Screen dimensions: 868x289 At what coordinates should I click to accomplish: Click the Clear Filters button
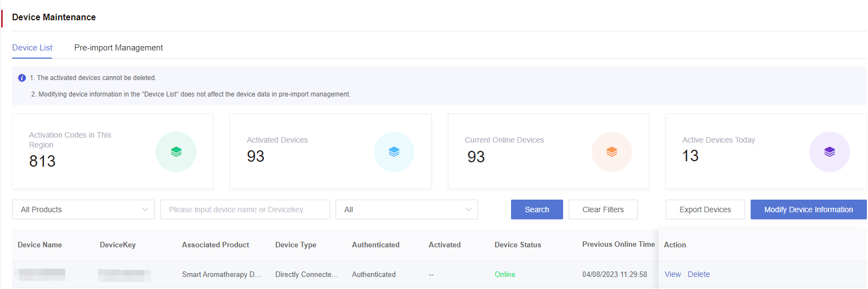point(603,209)
